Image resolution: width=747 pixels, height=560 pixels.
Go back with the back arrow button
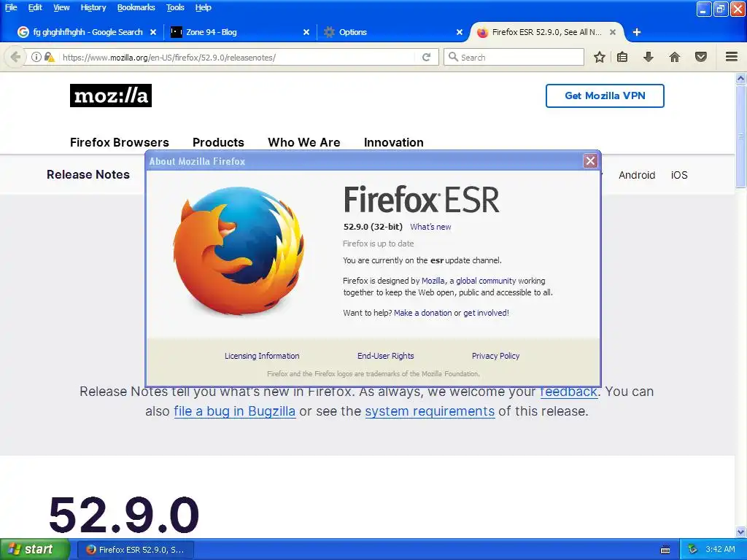(x=15, y=57)
